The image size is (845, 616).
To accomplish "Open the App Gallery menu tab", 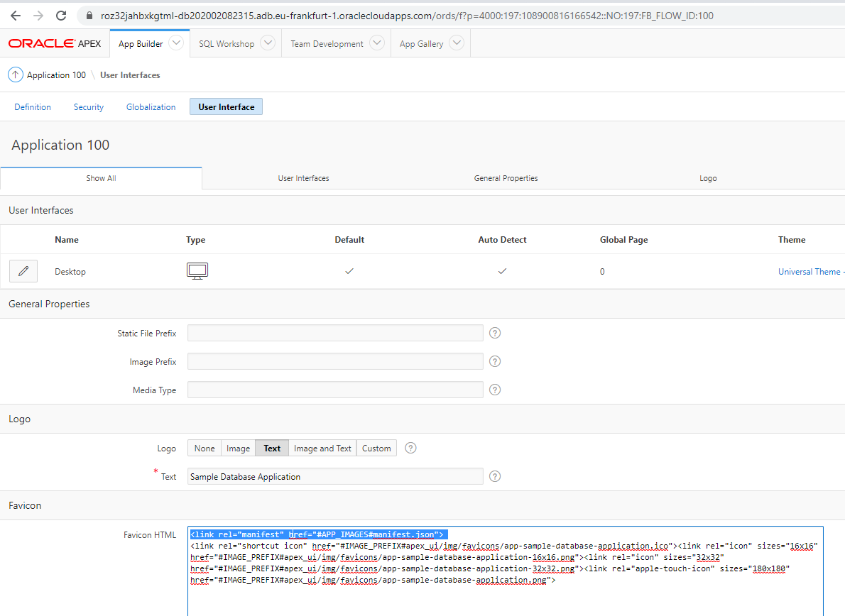I will (x=421, y=43).
